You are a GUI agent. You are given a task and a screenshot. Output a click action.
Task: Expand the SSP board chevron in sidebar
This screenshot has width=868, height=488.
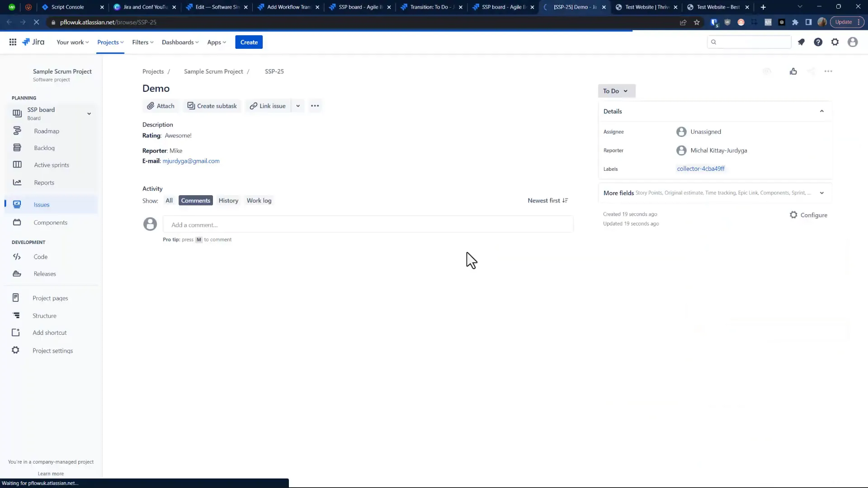(89, 113)
